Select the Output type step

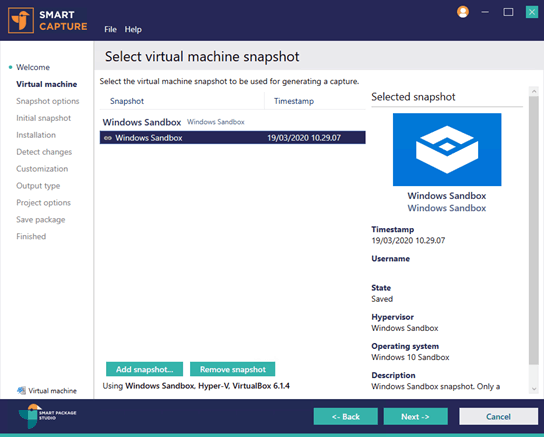click(38, 186)
